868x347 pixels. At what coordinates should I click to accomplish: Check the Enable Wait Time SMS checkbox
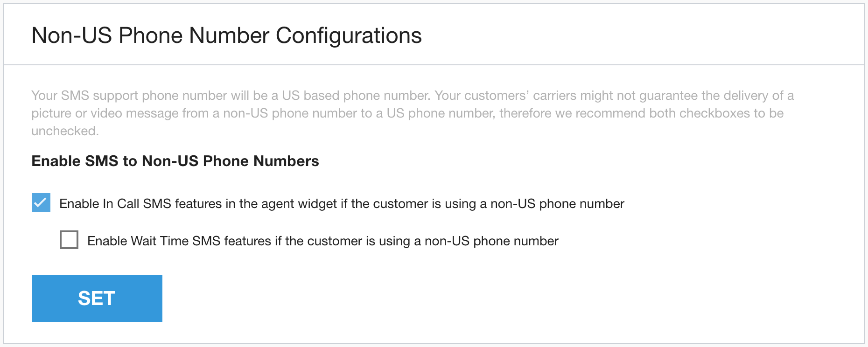point(69,240)
